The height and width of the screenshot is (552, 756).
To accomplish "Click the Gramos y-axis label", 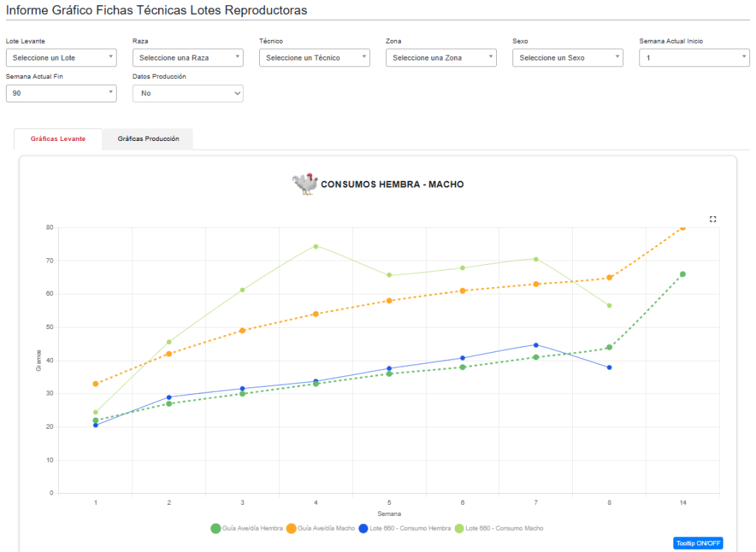I will (38, 361).
